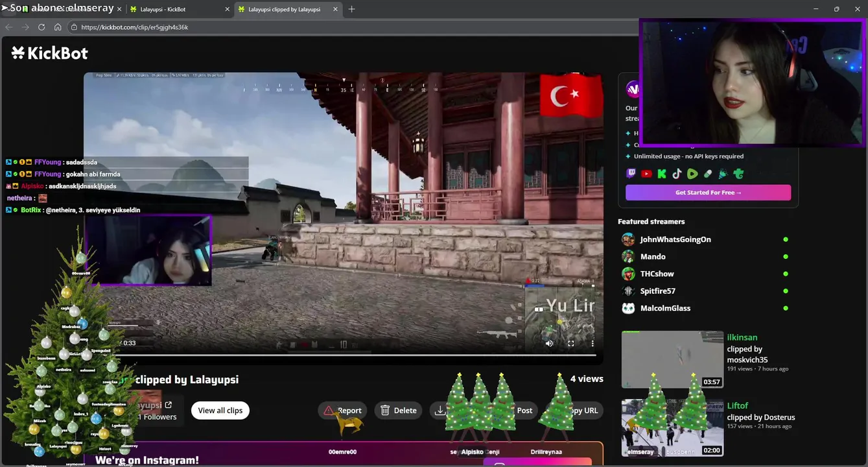This screenshot has width=868, height=467.
Task: Open THCshow's streamer avatar
Action: point(628,274)
